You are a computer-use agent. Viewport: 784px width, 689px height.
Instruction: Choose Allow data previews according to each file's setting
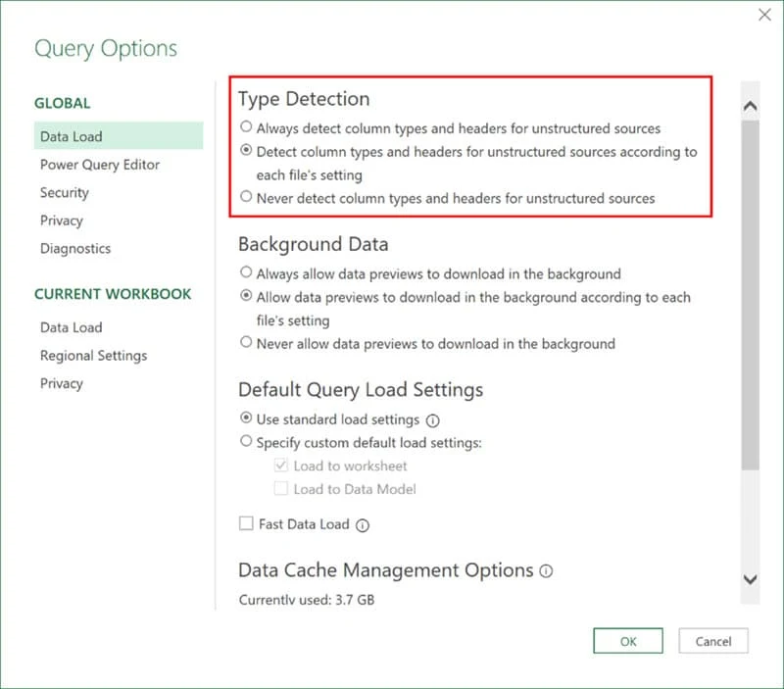click(x=246, y=296)
